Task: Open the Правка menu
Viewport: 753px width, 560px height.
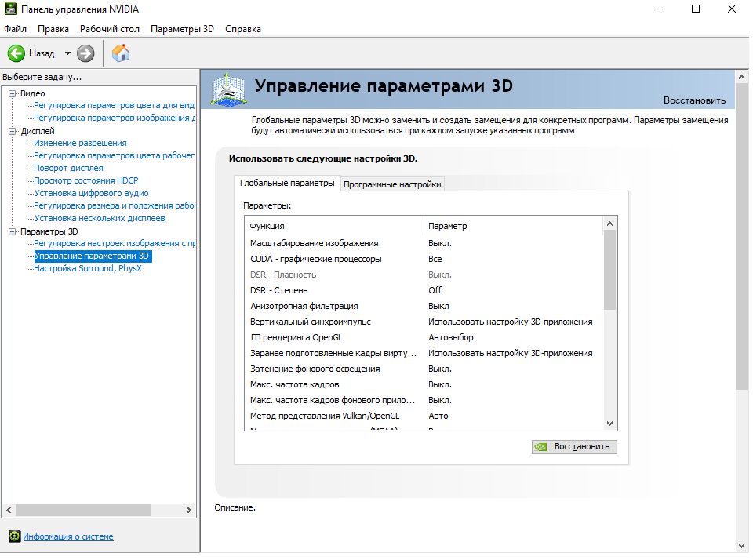Action: (x=53, y=29)
